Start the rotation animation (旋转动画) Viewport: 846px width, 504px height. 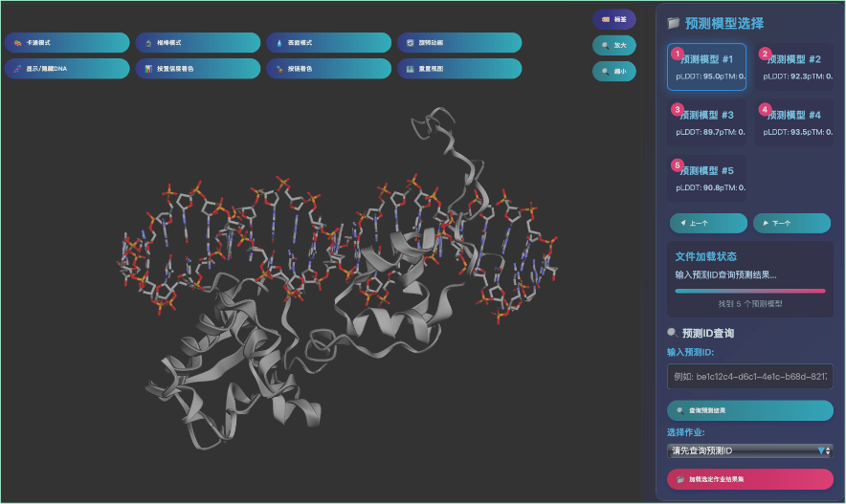[459, 43]
